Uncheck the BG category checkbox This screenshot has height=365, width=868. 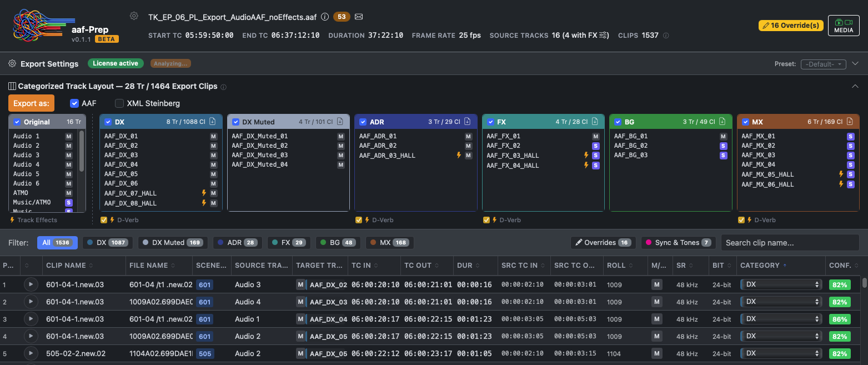pyautogui.click(x=618, y=122)
